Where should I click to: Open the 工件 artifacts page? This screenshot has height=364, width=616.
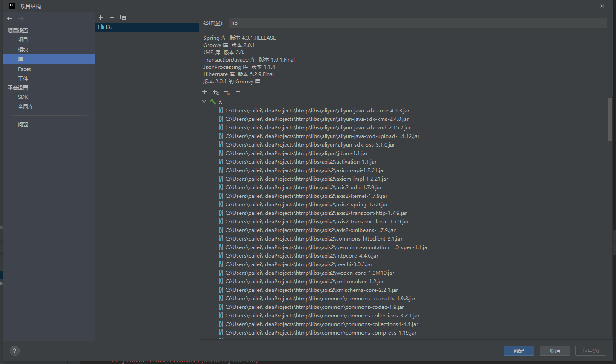click(23, 79)
